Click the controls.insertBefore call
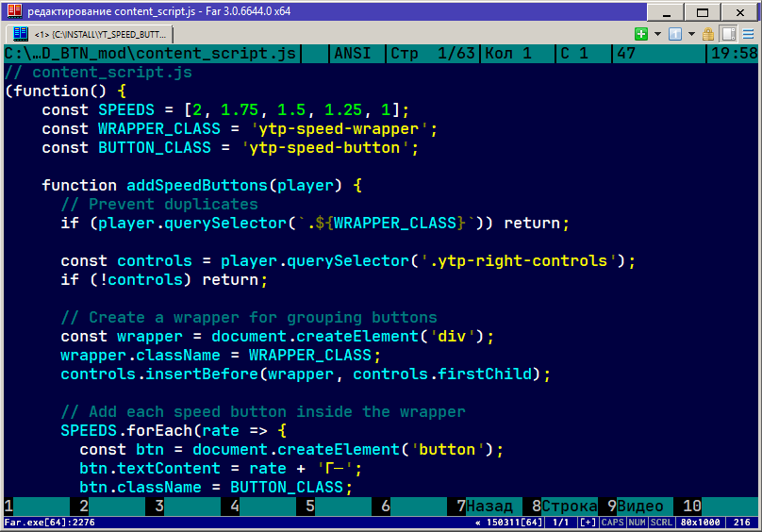The image size is (762, 532). click(306, 374)
